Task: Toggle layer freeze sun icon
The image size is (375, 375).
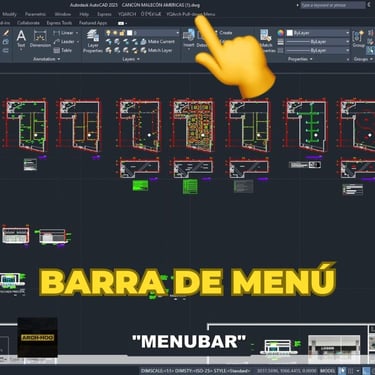Action: [115, 33]
